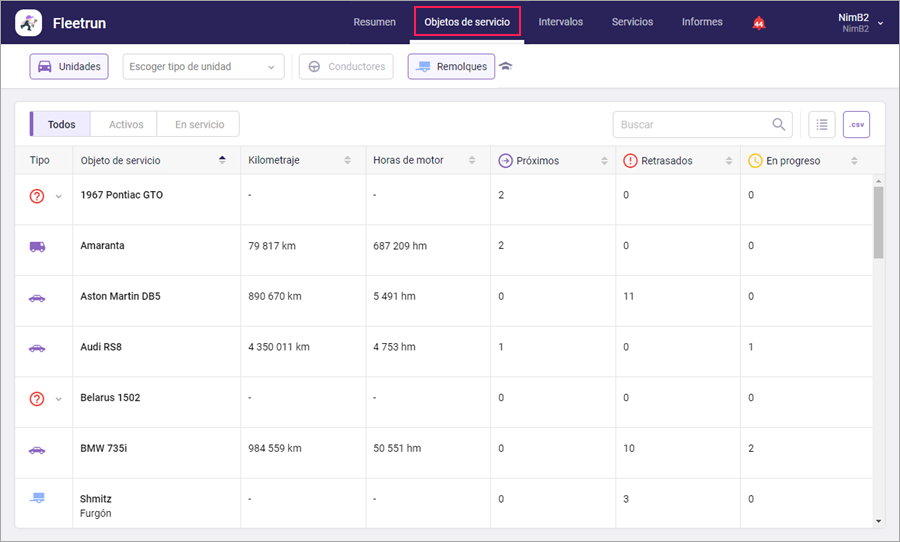Toggle the Unidades filter
The width and height of the screenshot is (900, 542).
[x=69, y=67]
